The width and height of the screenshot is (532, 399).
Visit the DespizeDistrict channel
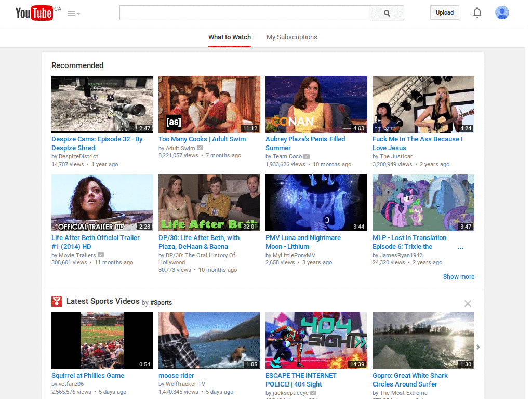[x=78, y=156]
